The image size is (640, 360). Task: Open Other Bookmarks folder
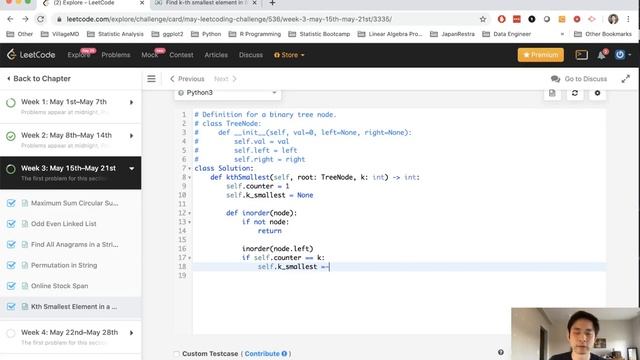click(603, 34)
